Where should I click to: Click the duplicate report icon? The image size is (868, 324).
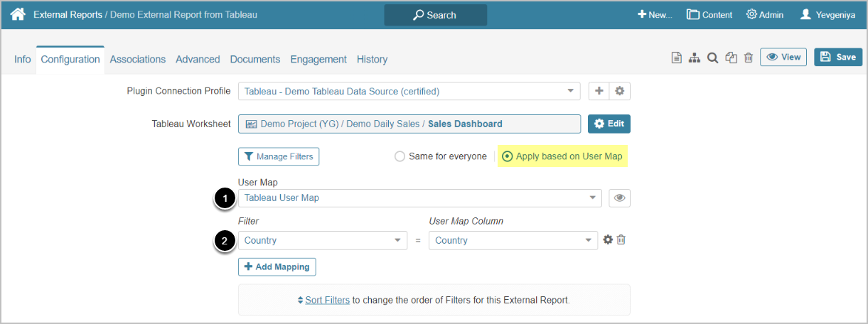pos(731,58)
